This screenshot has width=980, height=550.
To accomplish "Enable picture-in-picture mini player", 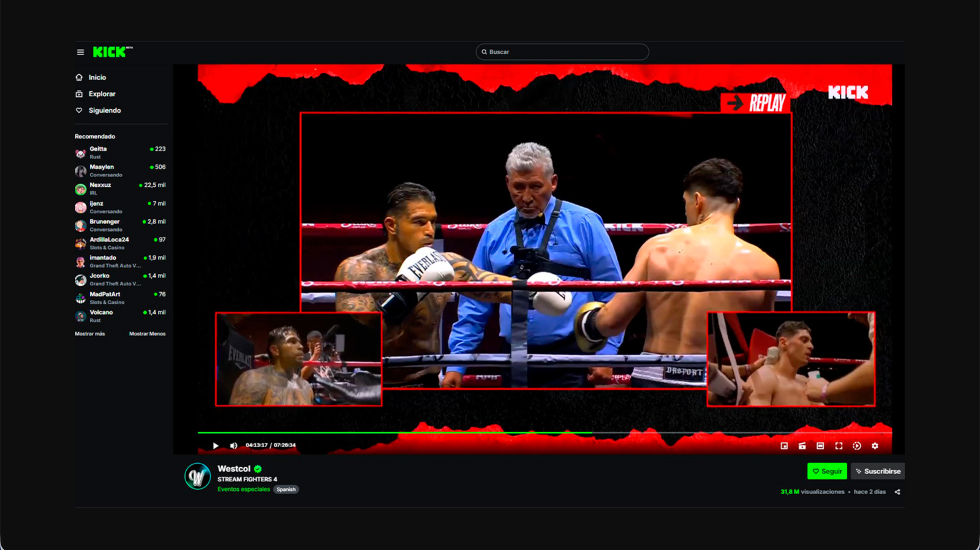I will 784,446.
